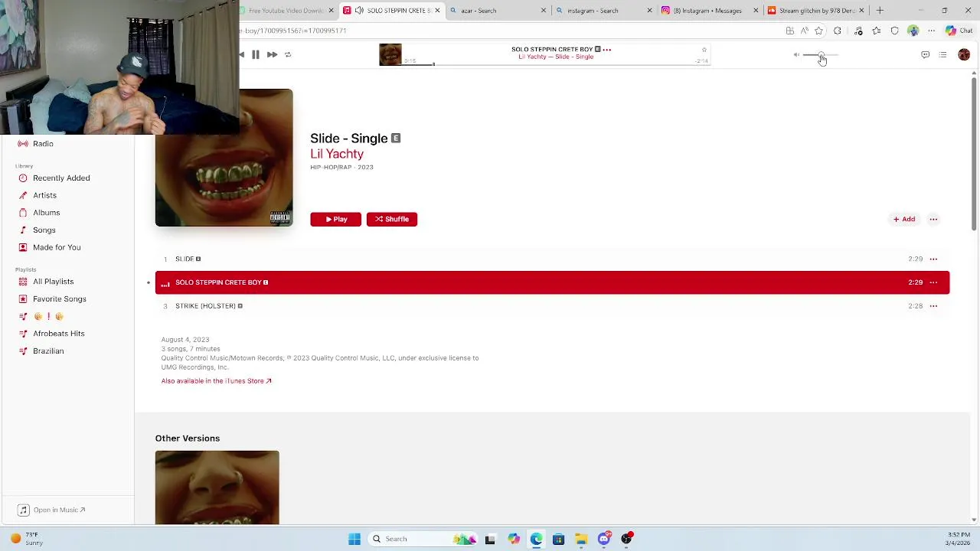
Task: Open browser settings and more menu
Action: coord(932,31)
